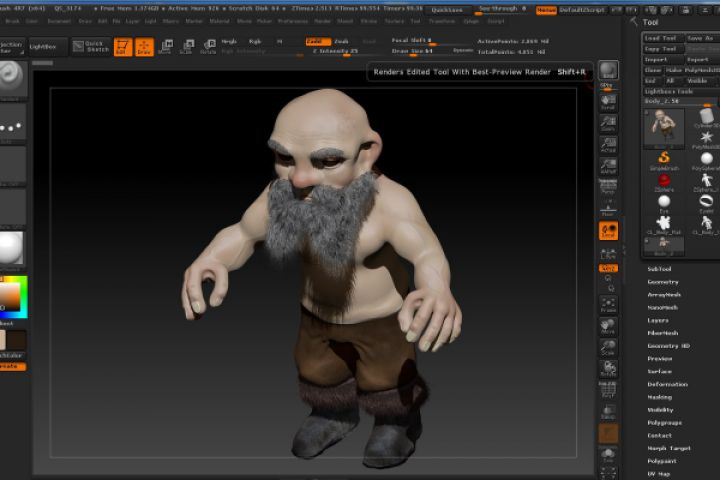Click the Load Tool button
This screenshot has height=480, width=720.
[x=663, y=38]
